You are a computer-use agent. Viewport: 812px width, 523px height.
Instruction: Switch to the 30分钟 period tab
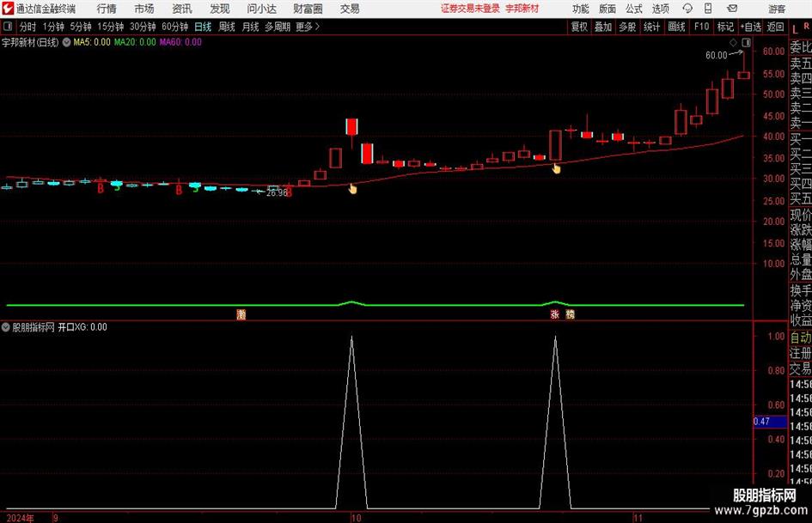coord(143,27)
